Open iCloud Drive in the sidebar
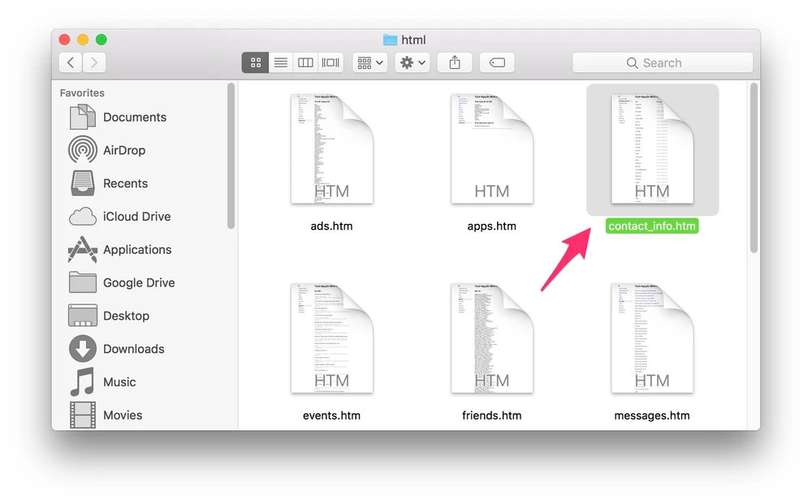This screenshot has height=504, width=812. [x=136, y=217]
